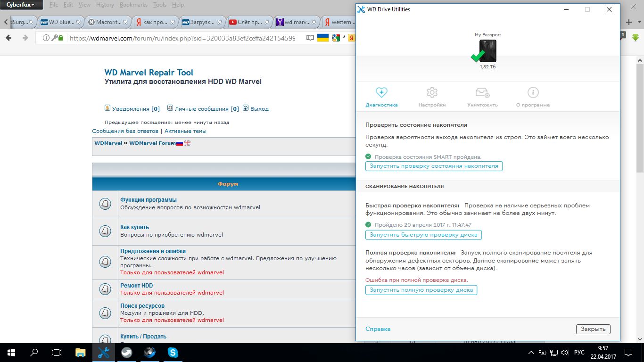
Task: Open the Action Center notification icon
Action: coord(628,353)
